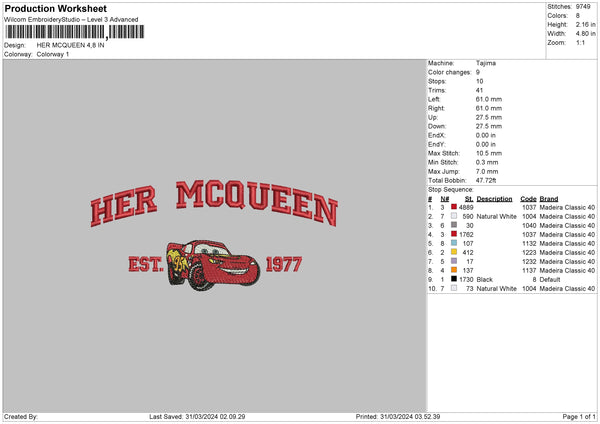Click 'Wilcom EmbroideryStudio – Level 3 Advanced' text

71,20
